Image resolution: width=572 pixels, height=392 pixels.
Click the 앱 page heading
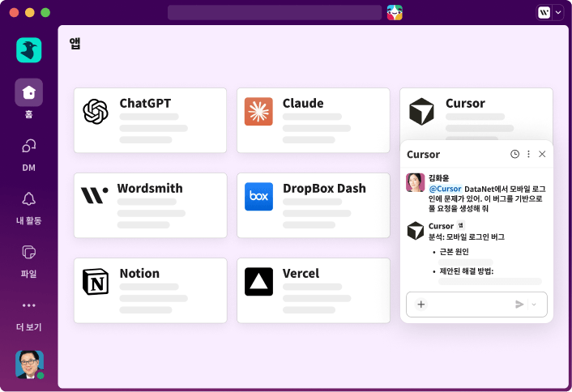pyautogui.click(x=75, y=44)
